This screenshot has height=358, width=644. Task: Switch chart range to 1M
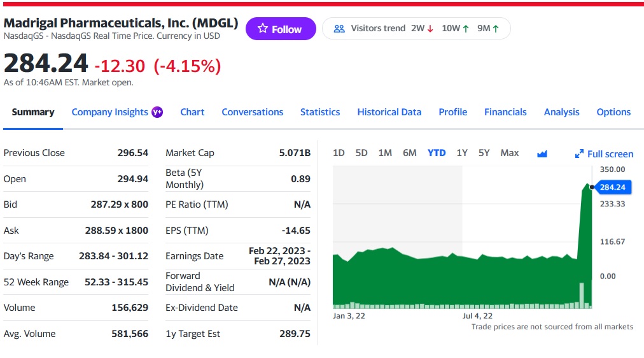click(x=385, y=153)
